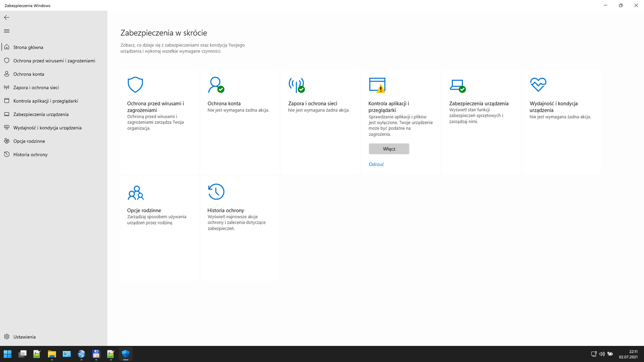Click app and browser control warning icon
This screenshot has width=644, height=362.
pyautogui.click(x=377, y=85)
